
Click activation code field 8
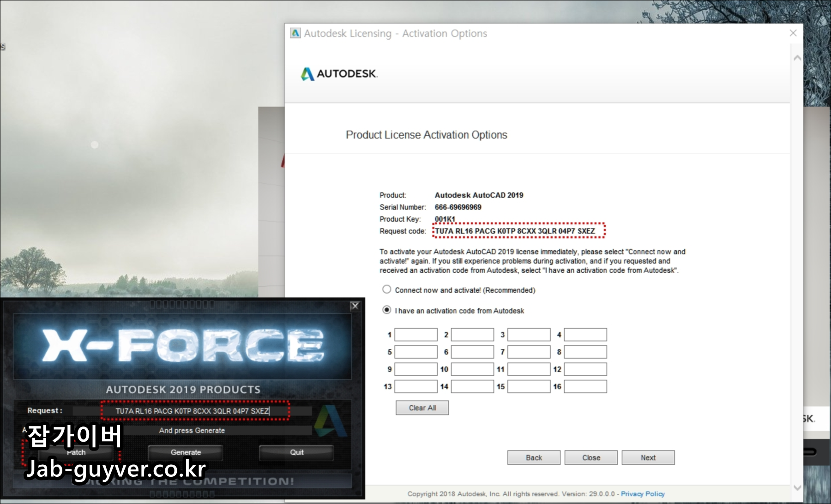point(585,352)
